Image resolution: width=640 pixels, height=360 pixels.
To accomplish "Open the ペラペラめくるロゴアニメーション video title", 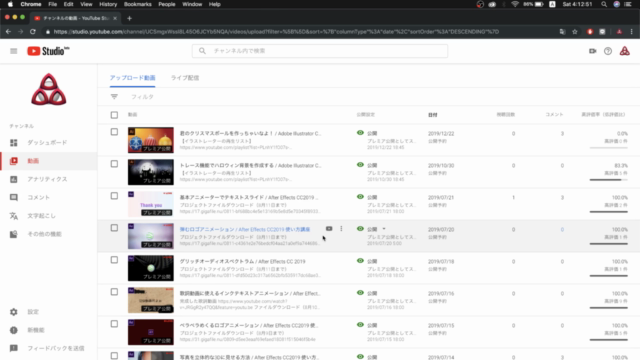I will (249, 325).
